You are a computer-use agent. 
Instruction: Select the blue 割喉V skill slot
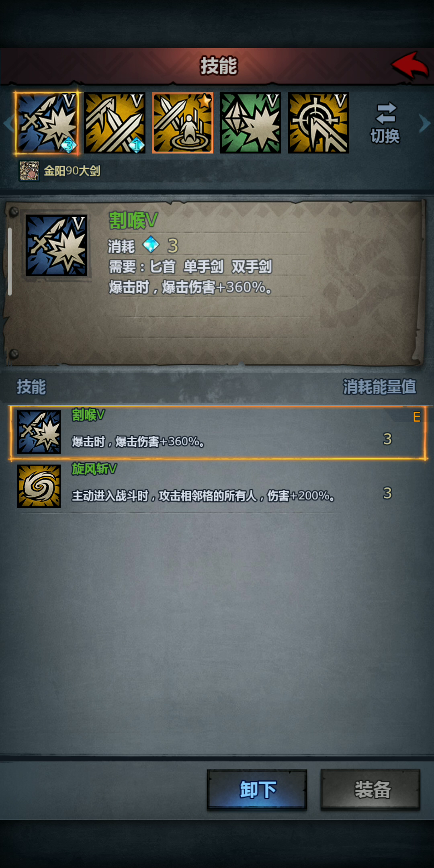point(47,123)
